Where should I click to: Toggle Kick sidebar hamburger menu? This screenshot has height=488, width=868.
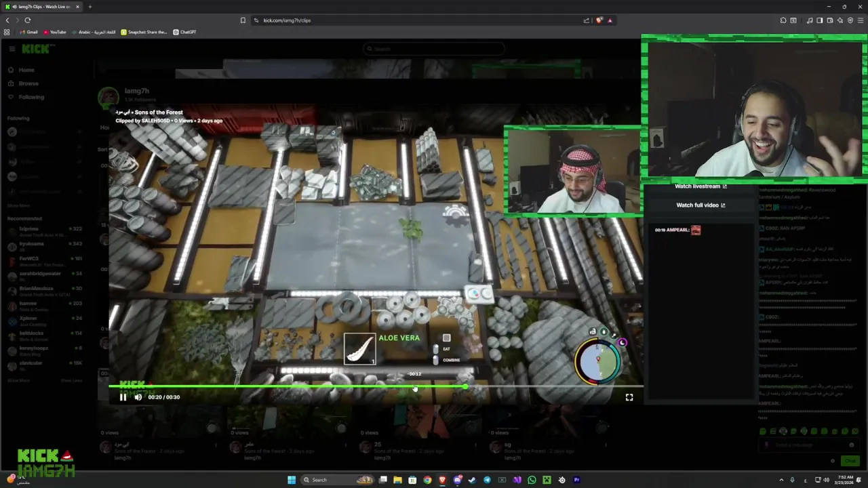click(x=12, y=49)
